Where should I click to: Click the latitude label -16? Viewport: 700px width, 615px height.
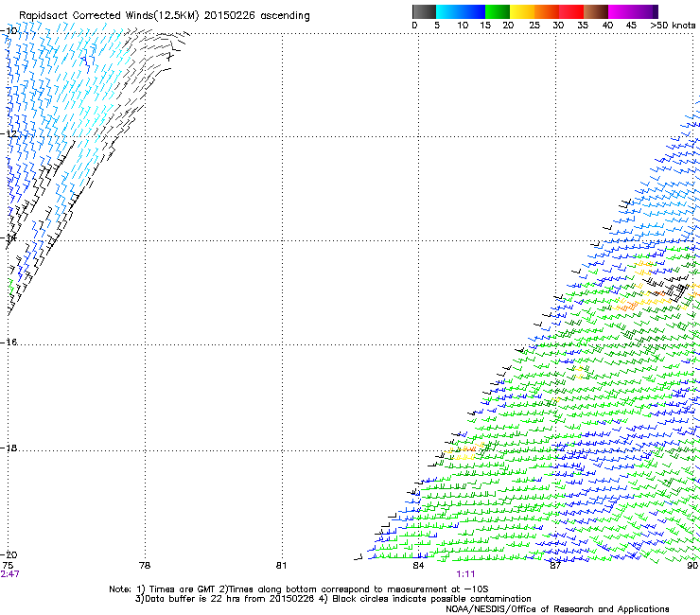[9, 343]
